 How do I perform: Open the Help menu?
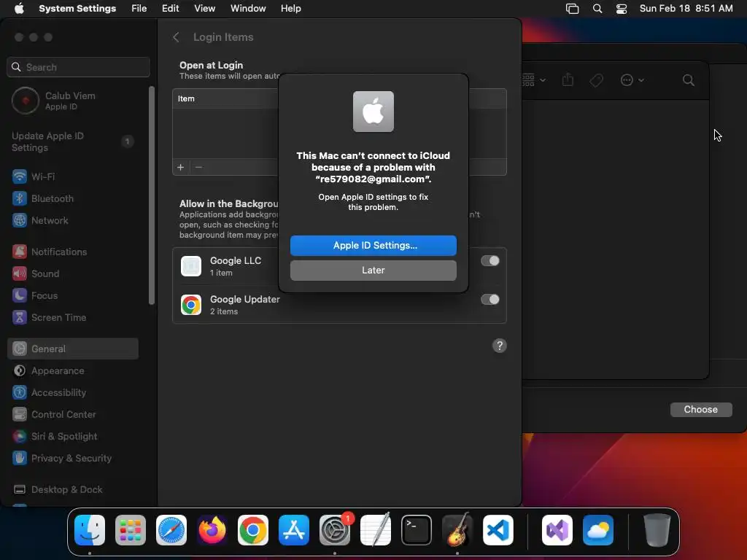coord(290,9)
